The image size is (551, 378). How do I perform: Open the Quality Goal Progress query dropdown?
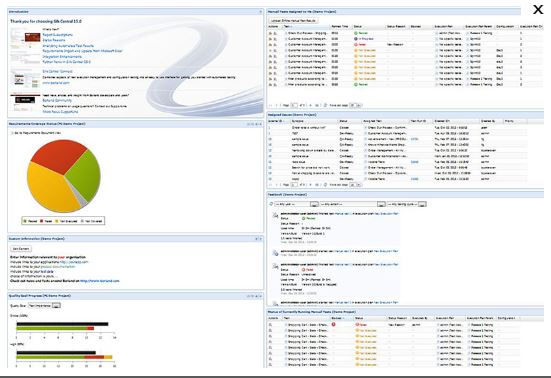pos(44,306)
